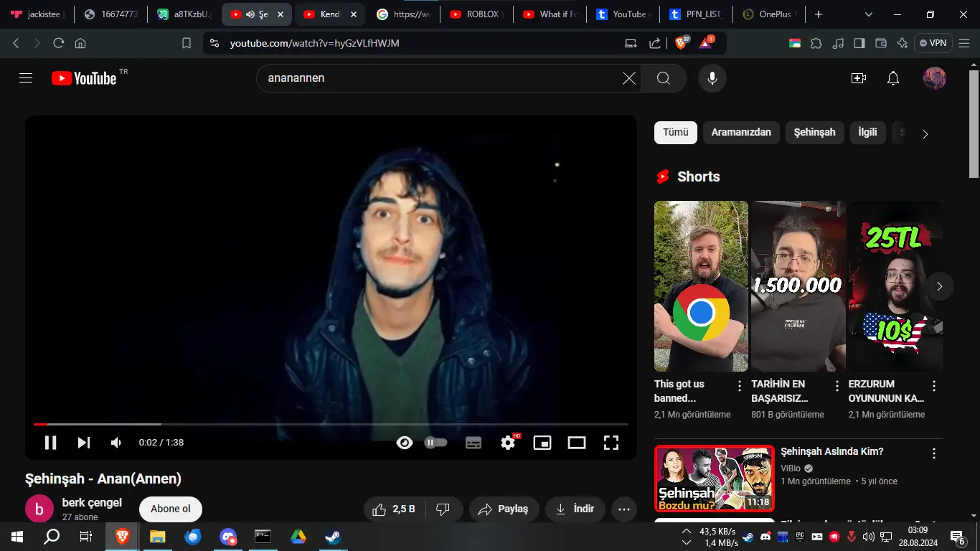Seek along the video progress bar

pos(331,425)
